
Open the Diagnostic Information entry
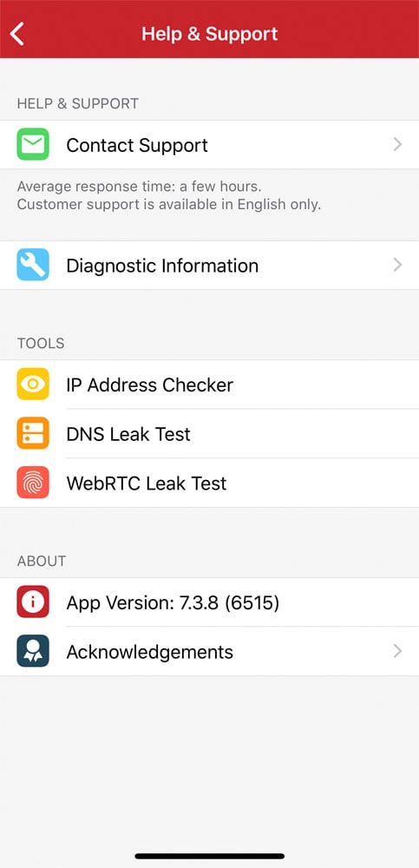209,265
